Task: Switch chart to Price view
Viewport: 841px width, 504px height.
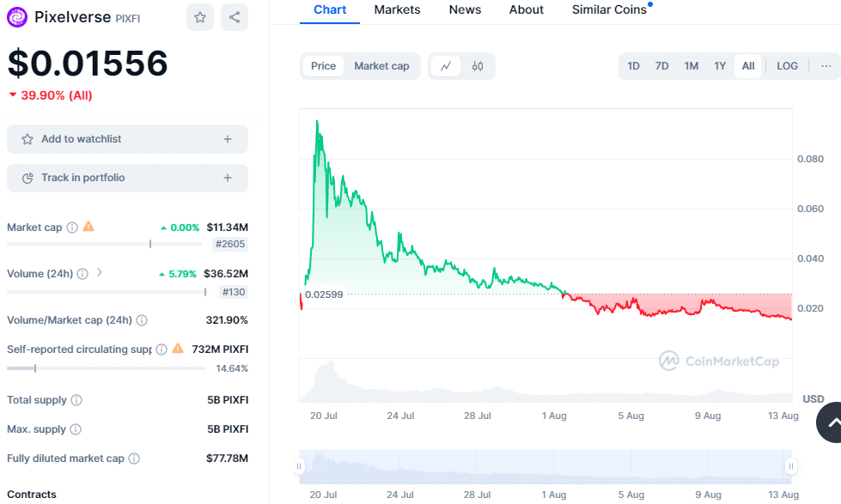Action: tap(323, 66)
